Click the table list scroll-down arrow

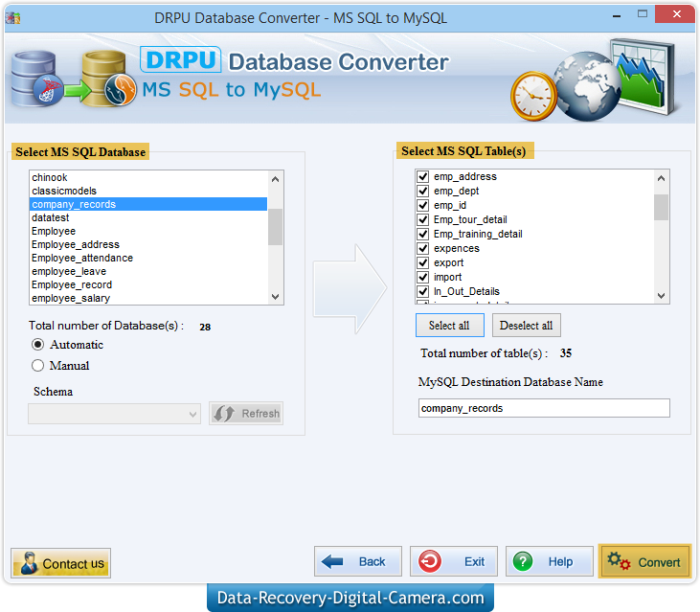[661, 296]
